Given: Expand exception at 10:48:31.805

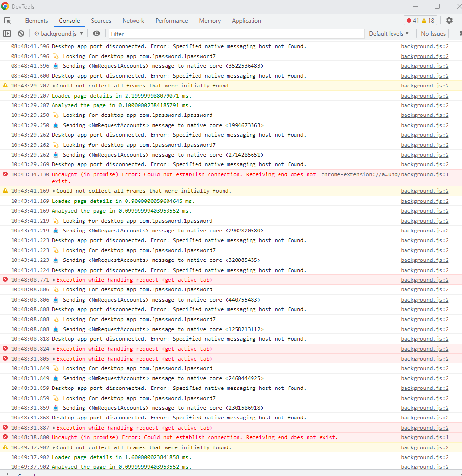Looking at the screenshot, I should coord(54,359).
